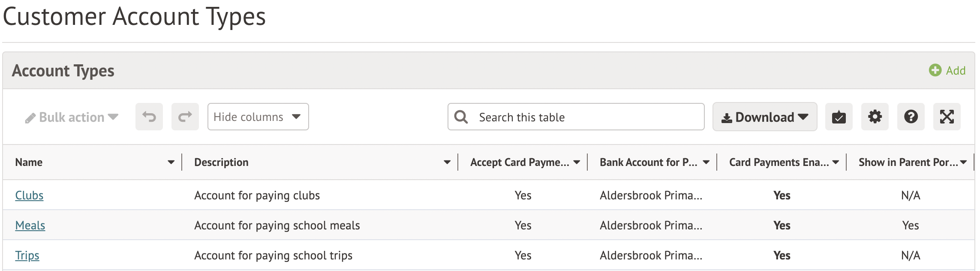Open the Download dropdown menu

tap(765, 117)
